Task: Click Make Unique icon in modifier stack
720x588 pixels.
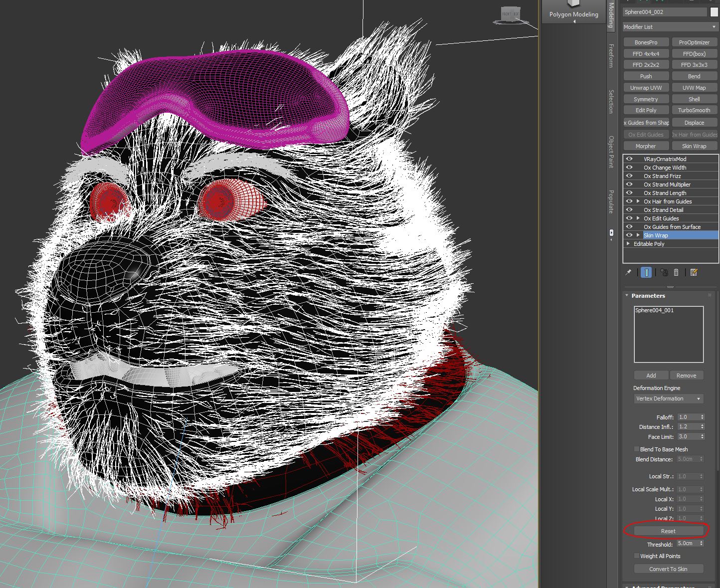Action: 664,272
